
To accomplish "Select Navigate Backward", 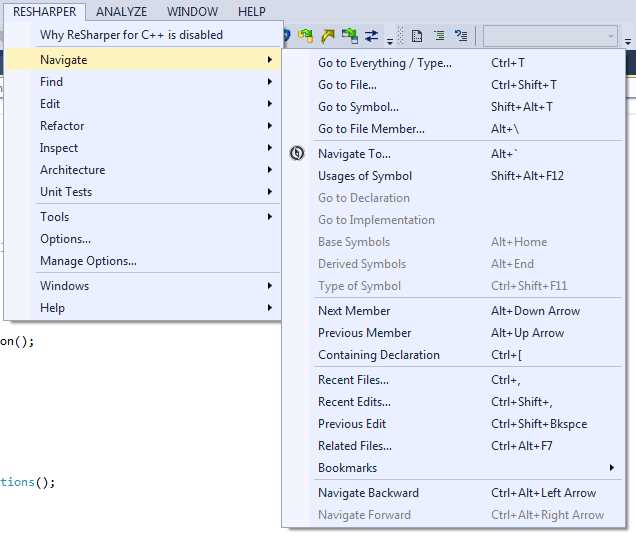I will tap(454, 493).
